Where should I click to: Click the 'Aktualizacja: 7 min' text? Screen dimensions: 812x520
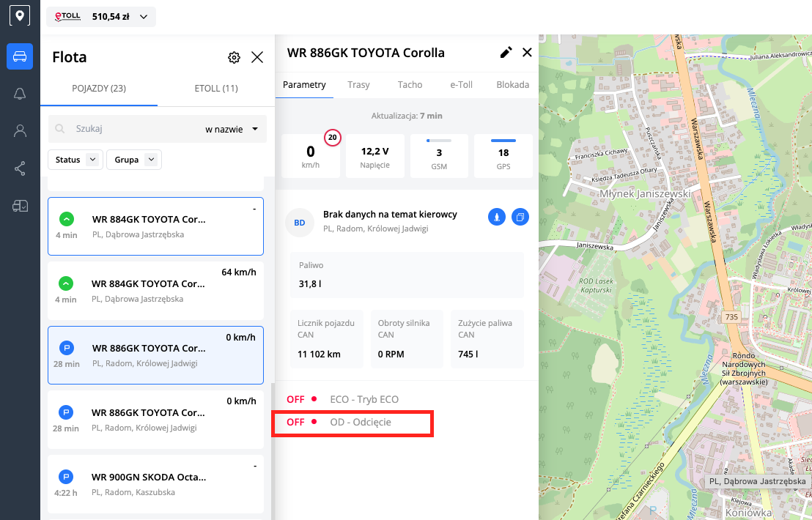pyautogui.click(x=407, y=116)
